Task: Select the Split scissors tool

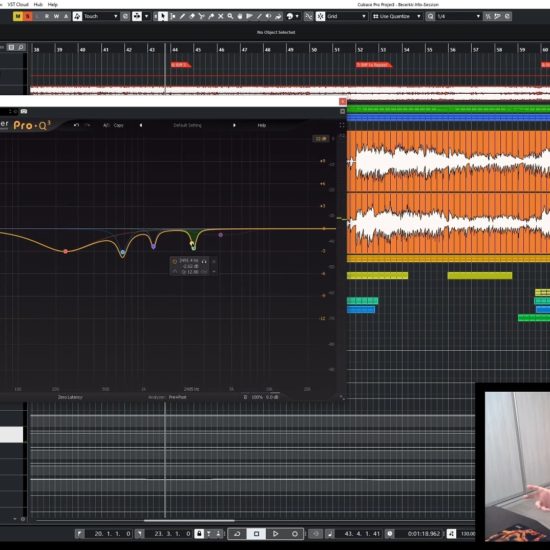Action: click(201, 16)
